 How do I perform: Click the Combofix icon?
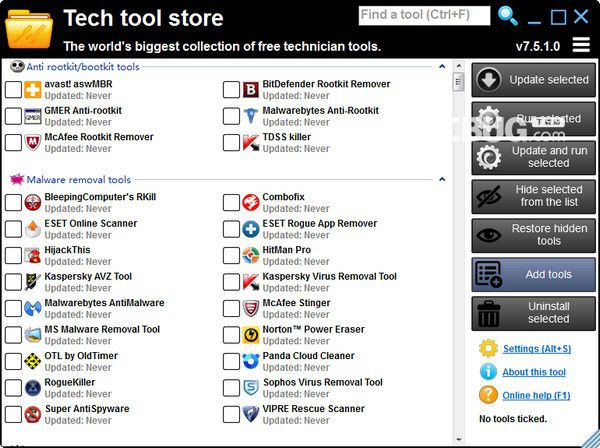pyautogui.click(x=251, y=203)
